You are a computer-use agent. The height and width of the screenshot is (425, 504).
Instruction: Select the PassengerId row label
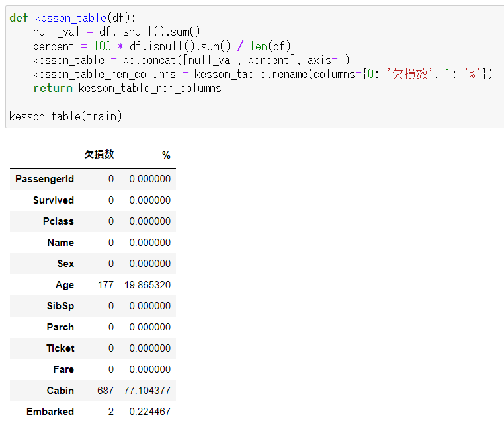coord(45,179)
